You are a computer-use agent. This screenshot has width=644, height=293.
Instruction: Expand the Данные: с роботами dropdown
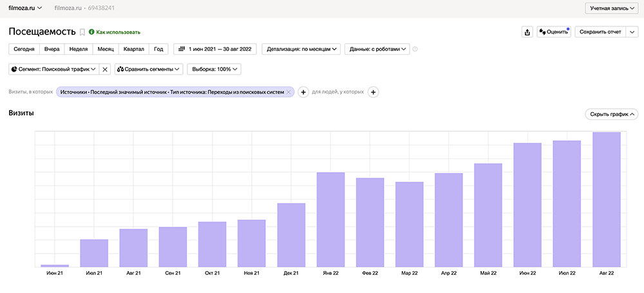[x=377, y=49]
